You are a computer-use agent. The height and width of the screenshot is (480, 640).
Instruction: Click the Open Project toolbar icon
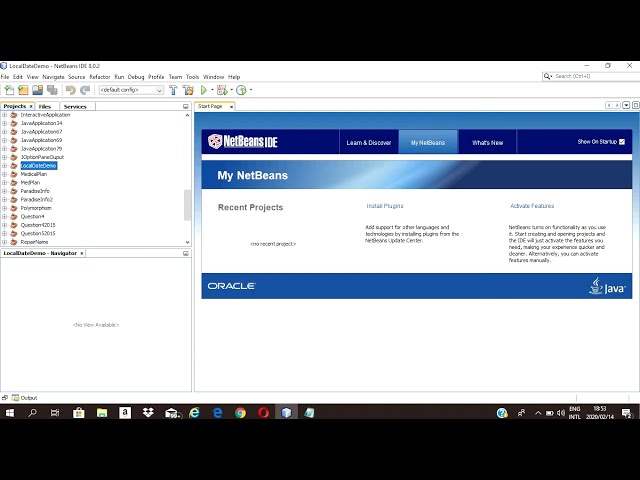tap(38, 90)
